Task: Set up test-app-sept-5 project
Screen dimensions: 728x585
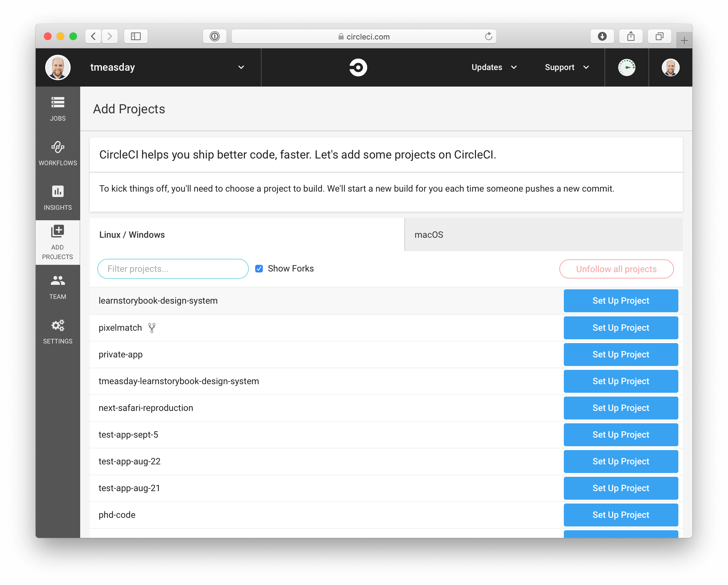Action: click(621, 435)
